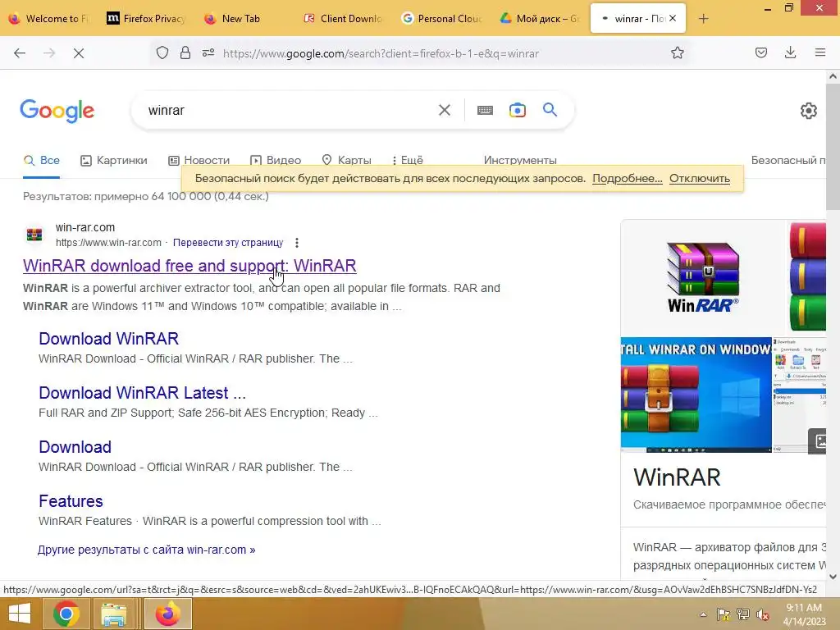Stop loading the page
Image resolution: width=840 pixels, height=630 pixels.
(x=79, y=53)
